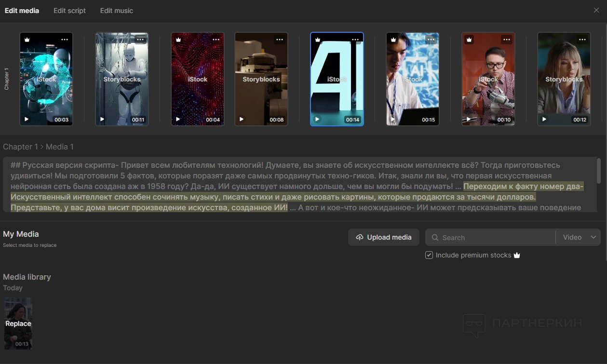Switch to Edit music tab
Image resolution: width=607 pixels, height=364 pixels.
point(117,11)
